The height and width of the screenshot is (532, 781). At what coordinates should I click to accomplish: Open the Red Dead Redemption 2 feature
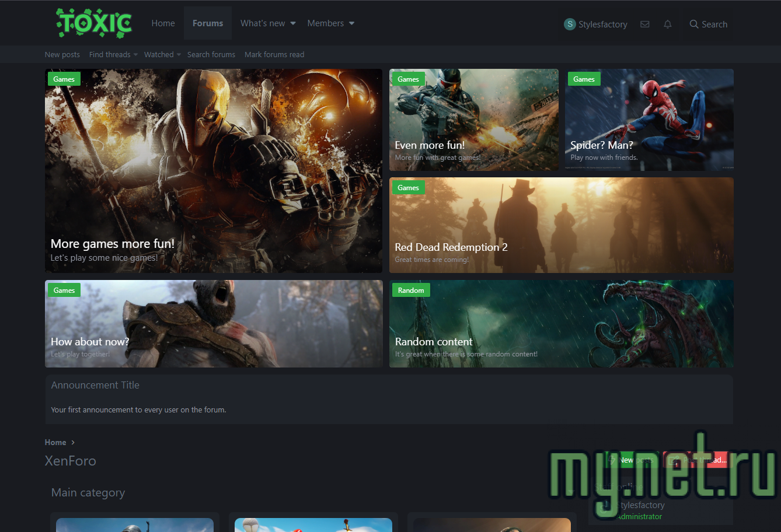coord(451,247)
